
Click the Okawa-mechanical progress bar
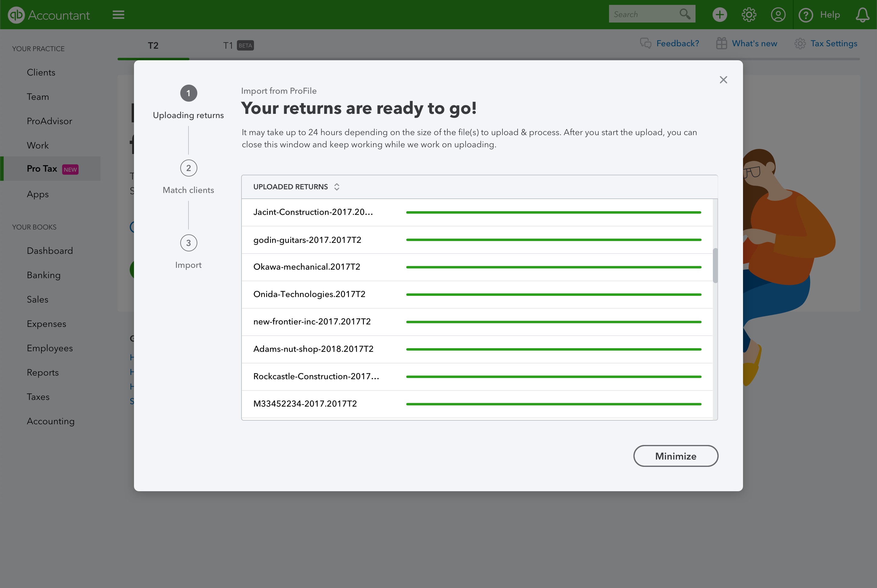coord(554,267)
